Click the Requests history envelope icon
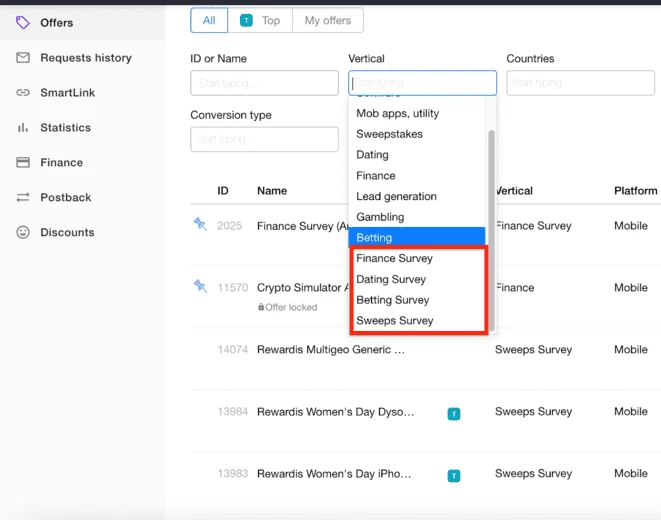 (x=23, y=57)
